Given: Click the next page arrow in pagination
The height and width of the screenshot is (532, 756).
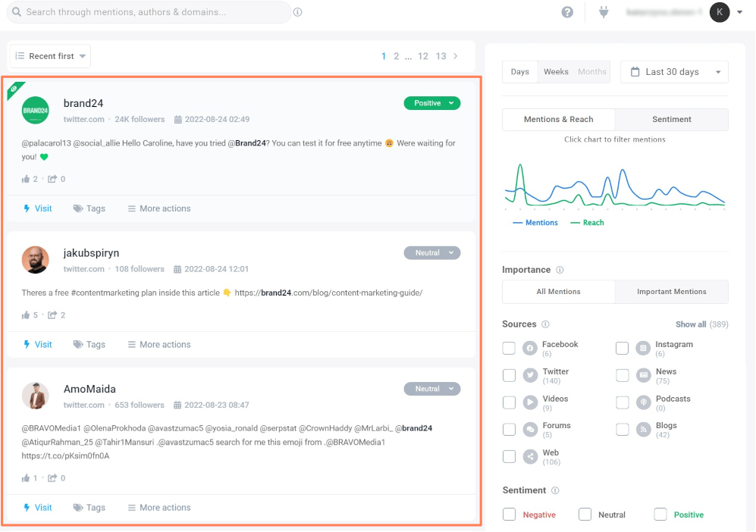Looking at the screenshot, I should [x=456, y=56].
